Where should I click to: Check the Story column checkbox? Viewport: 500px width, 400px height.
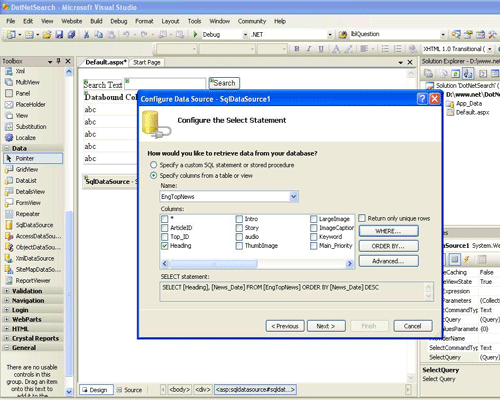click(239, 228)
